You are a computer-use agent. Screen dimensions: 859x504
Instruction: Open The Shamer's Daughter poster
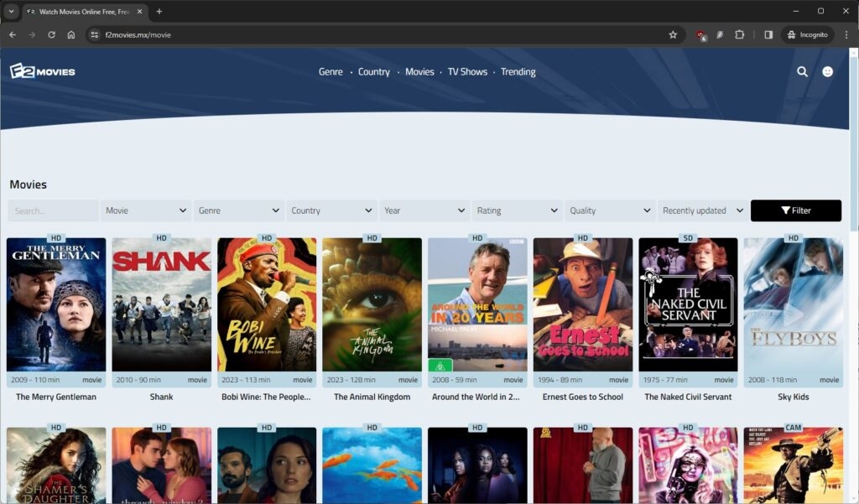[56, 465]
